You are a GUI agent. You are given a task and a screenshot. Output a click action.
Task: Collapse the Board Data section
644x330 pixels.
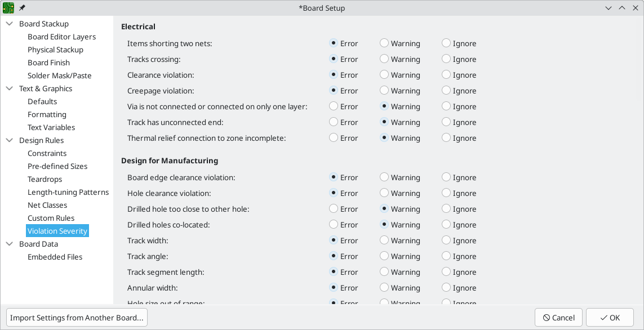(x=10, y=244)
